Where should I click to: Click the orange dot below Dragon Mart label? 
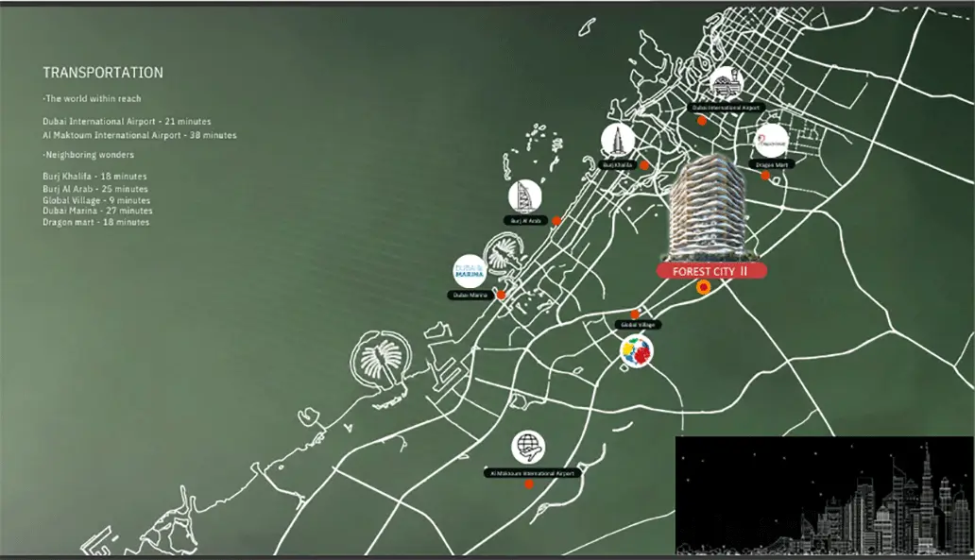click(x=765, y=176)
